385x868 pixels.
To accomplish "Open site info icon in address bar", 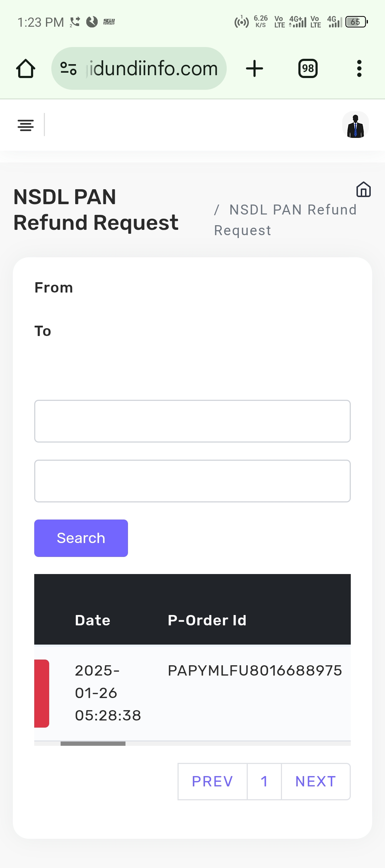I will point(68,68).
